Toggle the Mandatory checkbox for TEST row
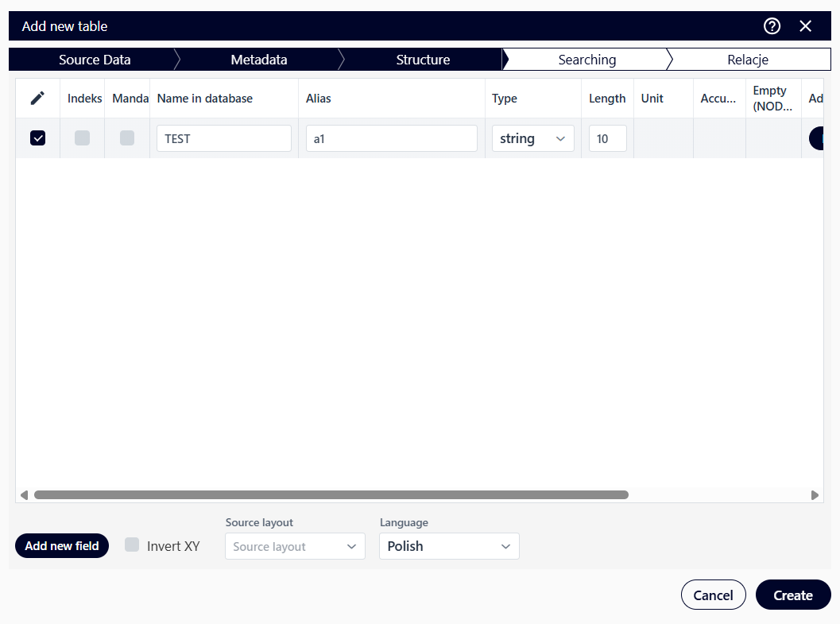 tap(127, 138)
